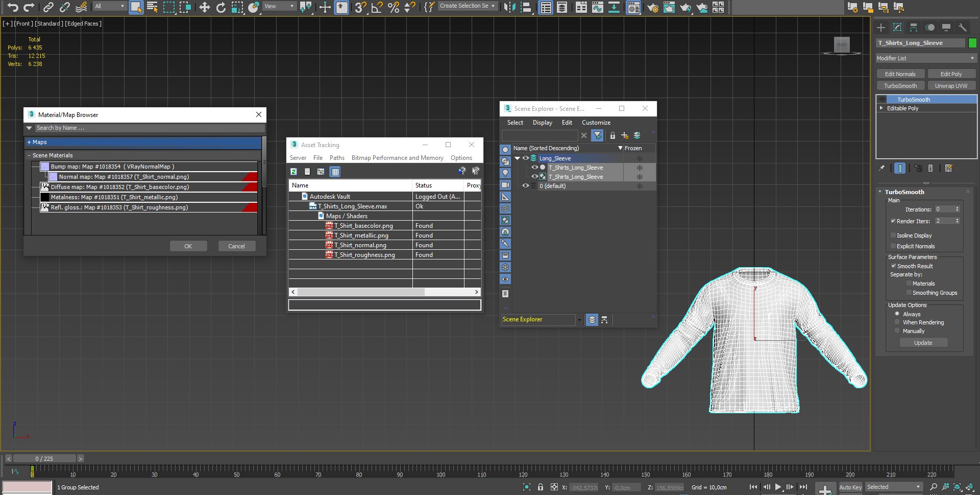
Task: Toggle the filter funnel in Scene Explorer
Action: click(x=597, y=135)
